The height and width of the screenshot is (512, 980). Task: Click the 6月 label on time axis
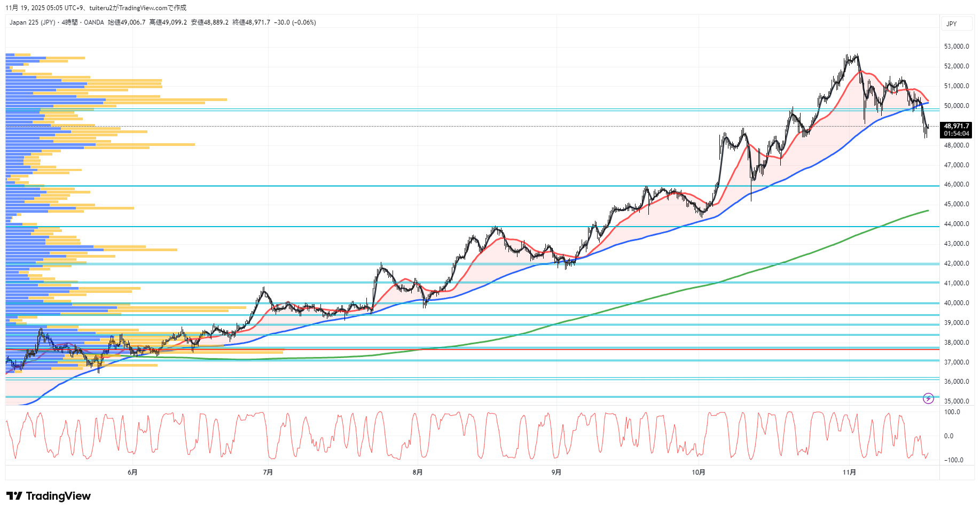132,472
